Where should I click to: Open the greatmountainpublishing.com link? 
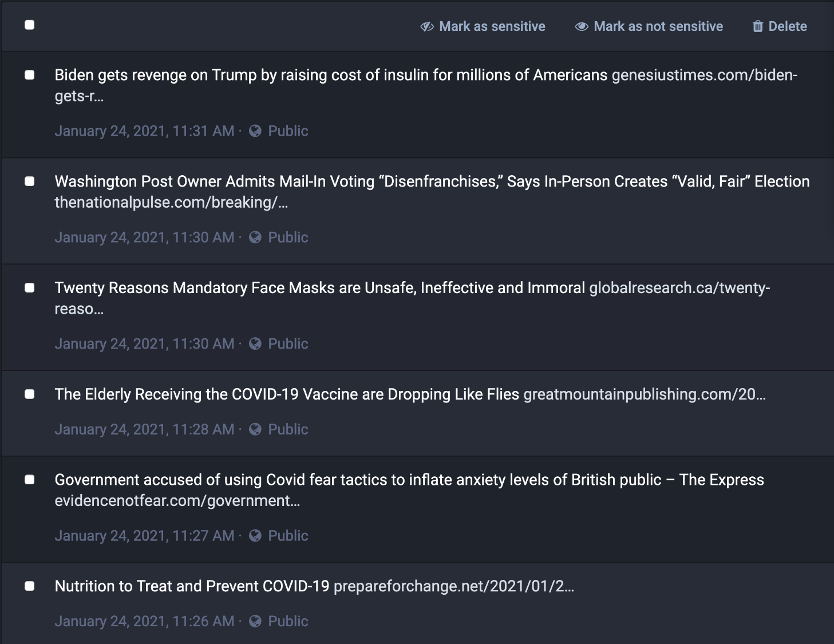(x=645, y=394)
